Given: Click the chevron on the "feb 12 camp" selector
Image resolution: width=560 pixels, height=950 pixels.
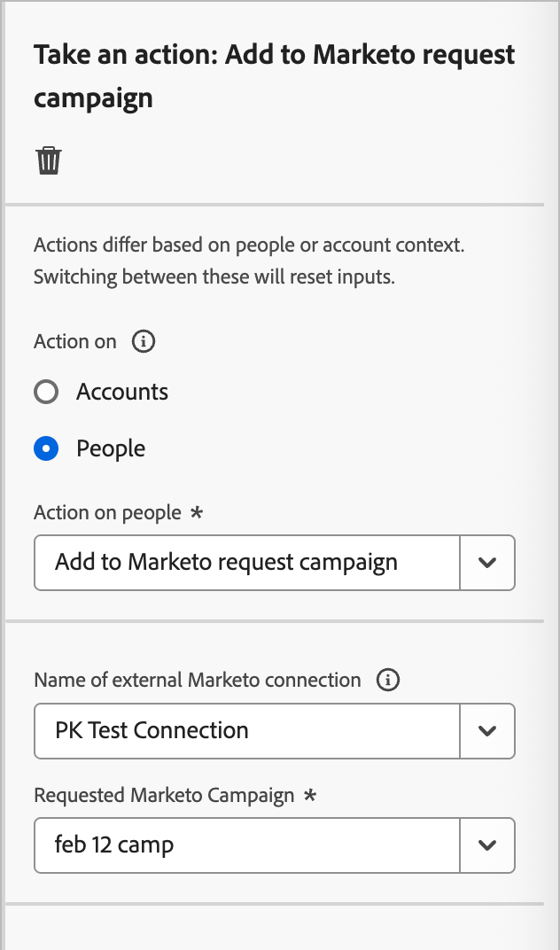Looking at the screenshot, I should (x=487, y=845).
